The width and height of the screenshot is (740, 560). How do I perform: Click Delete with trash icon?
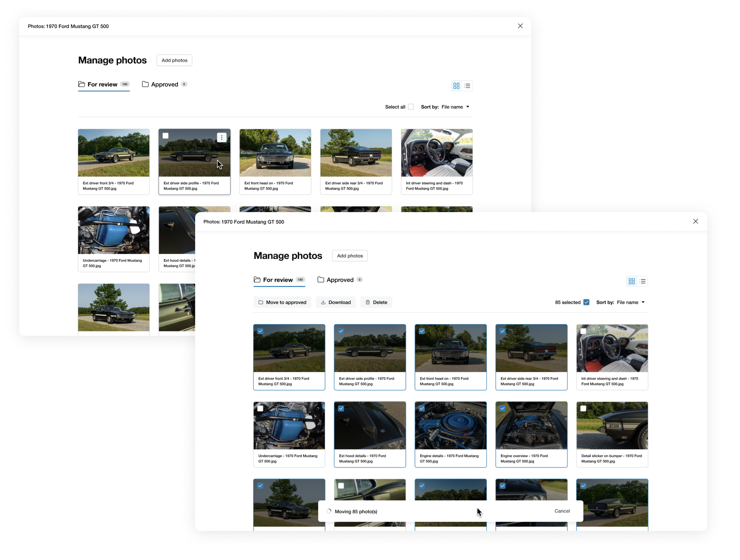click(376, 302)
